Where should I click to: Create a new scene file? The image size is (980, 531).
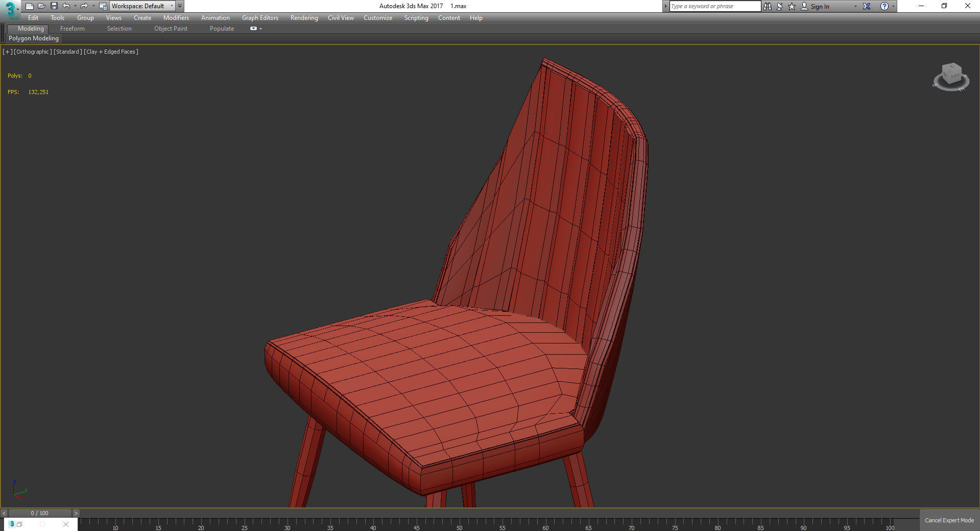(x=30, y=6)
